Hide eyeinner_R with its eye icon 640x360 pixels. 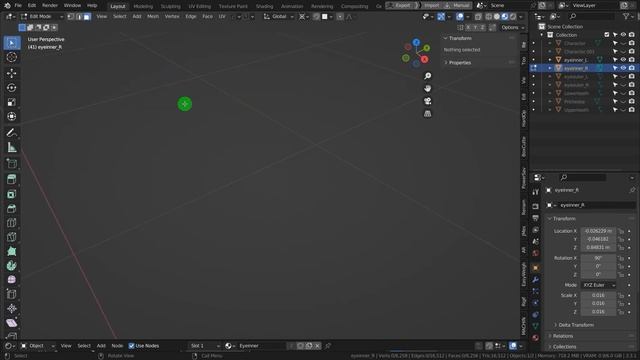coord(623,68)
